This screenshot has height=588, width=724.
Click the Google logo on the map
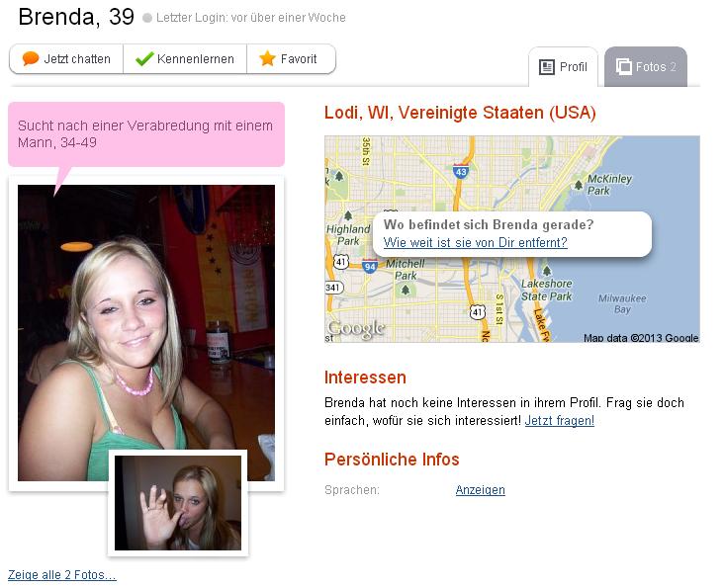click(355, 328)
